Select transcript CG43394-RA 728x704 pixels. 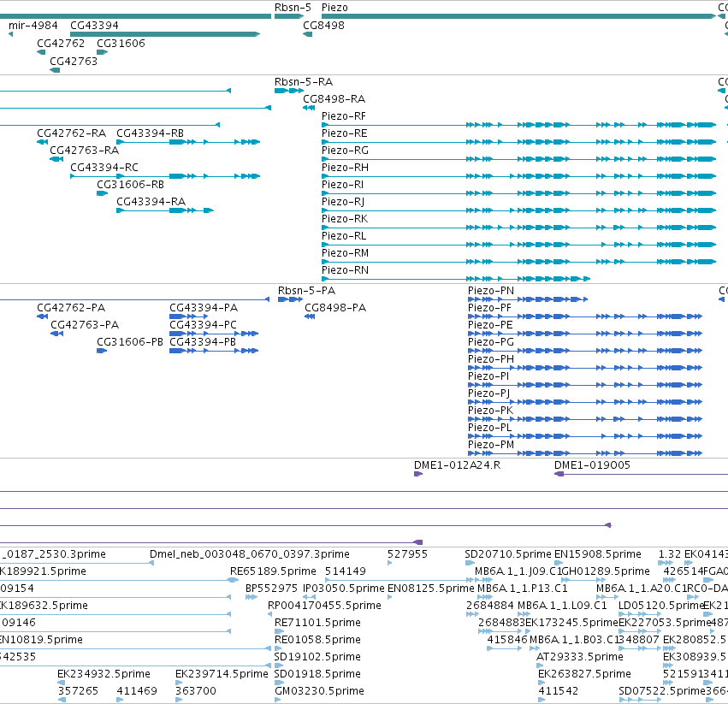(151, 202)
